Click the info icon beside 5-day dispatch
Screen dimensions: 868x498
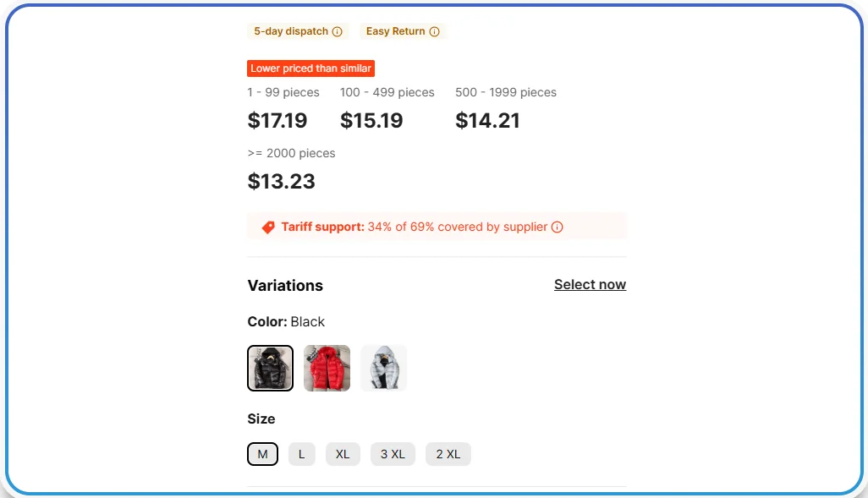point(338,31)
